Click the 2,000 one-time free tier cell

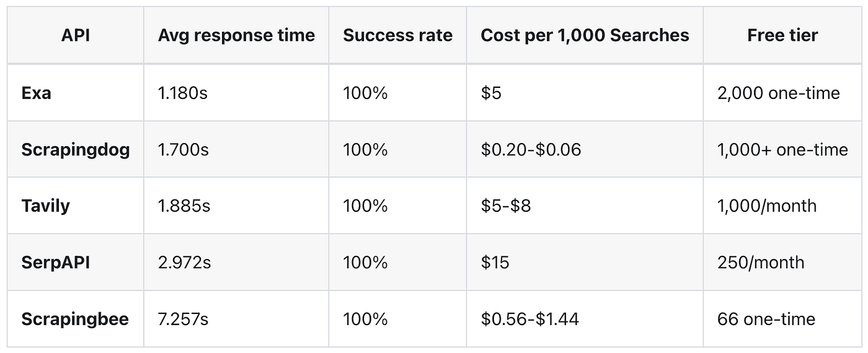point(779,93)
